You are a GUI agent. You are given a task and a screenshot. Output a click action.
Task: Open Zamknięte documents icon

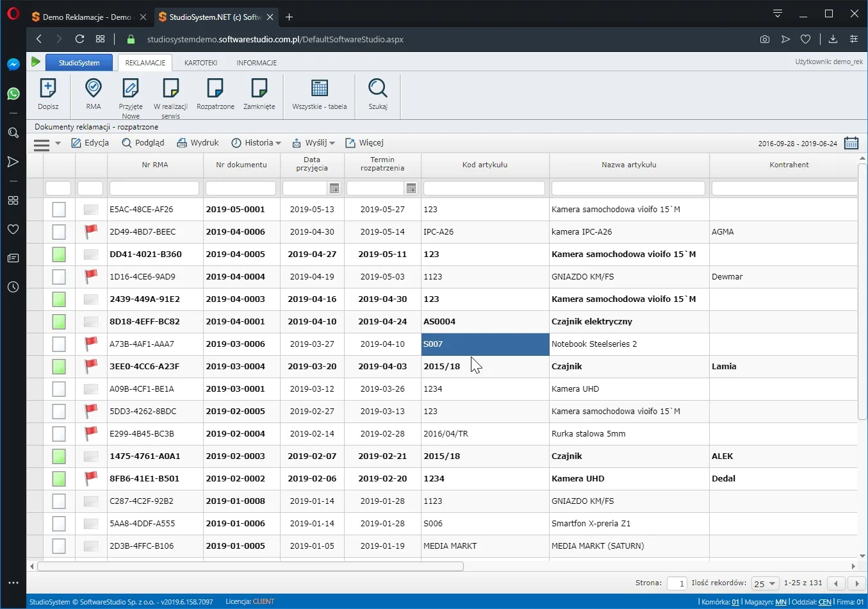point(259,88)
